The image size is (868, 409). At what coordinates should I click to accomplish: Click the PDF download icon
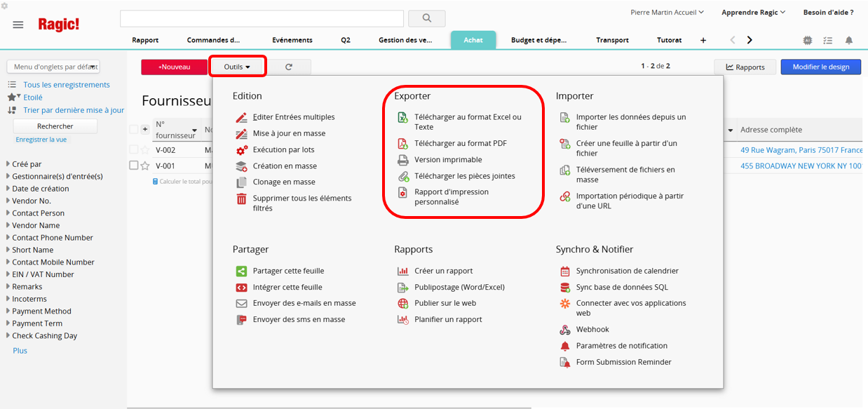pos(402,144)
